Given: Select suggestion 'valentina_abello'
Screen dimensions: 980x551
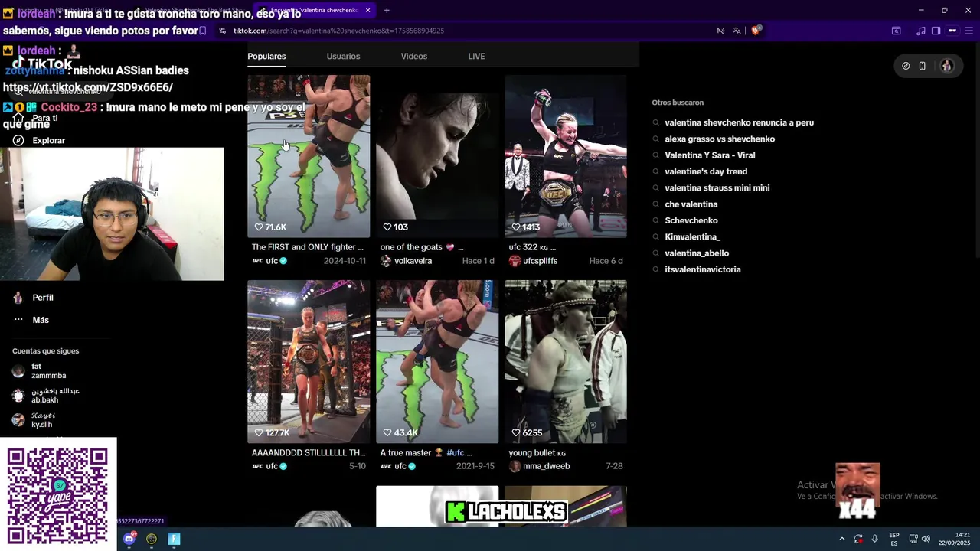Looking at the screenshot, I should pyautogui.click(x=697, y=253).
